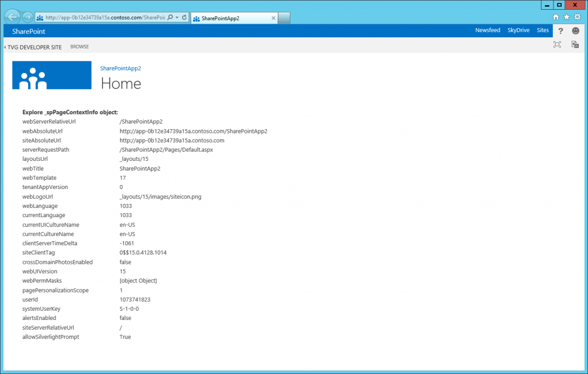588x374 pixels.
Task: Click the pagePersonalizationScope property label
Action: tap(56, 290)
